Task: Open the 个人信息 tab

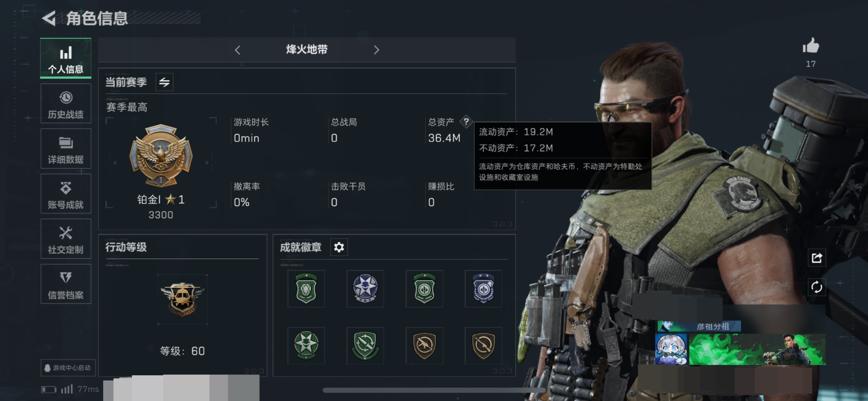Action: tap(66, 58)
